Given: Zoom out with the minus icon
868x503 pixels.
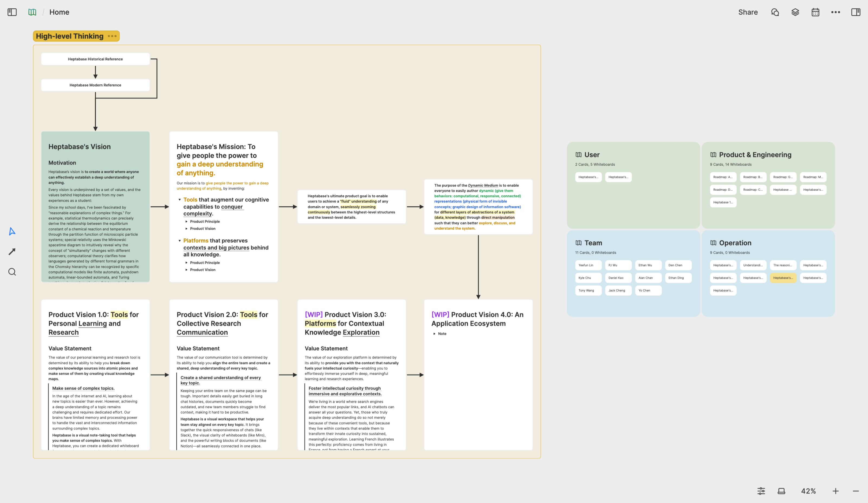Looking at the screenshot, I should pyautogui.click(x=856, y=491).
